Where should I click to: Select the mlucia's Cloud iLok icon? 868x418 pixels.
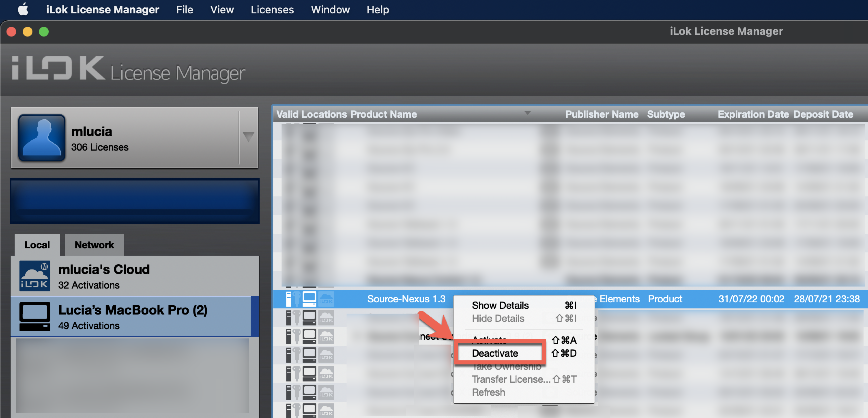click(35, 276)
